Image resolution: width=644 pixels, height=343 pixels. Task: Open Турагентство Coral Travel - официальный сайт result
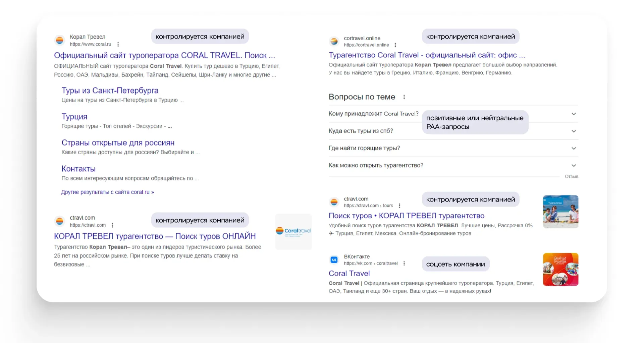pyautogui.click(x=427, y=55)
